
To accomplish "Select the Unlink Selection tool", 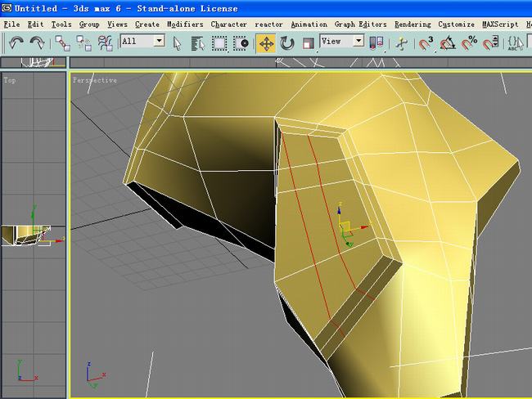I will coord(83,43).
